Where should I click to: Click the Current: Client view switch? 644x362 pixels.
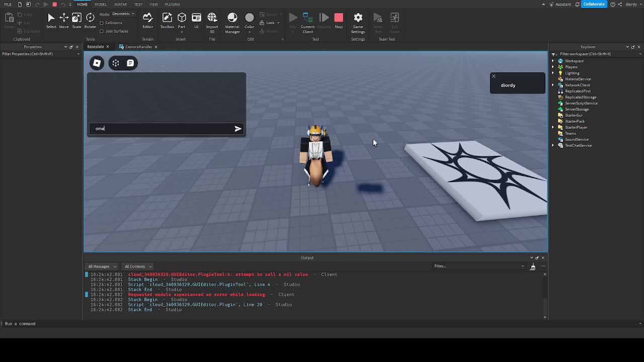(308, 23)
